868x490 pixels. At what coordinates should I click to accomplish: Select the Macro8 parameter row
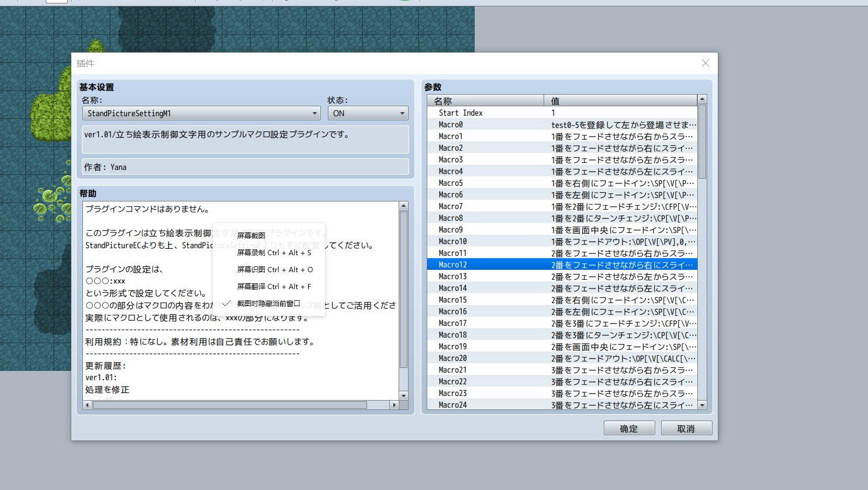(x=562, y=218)
